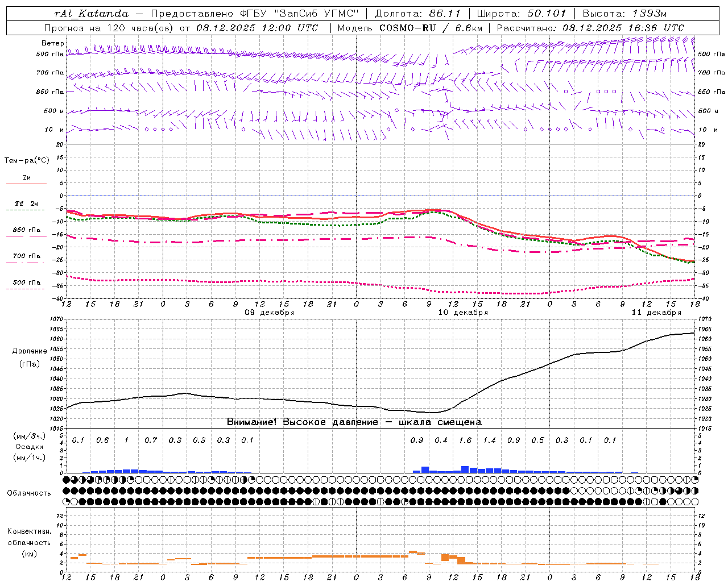The image size is (728, 582).
Task: Select the forecast start text 08.12.2025 12:00 UTC
Action: click(x=257, y=28)
